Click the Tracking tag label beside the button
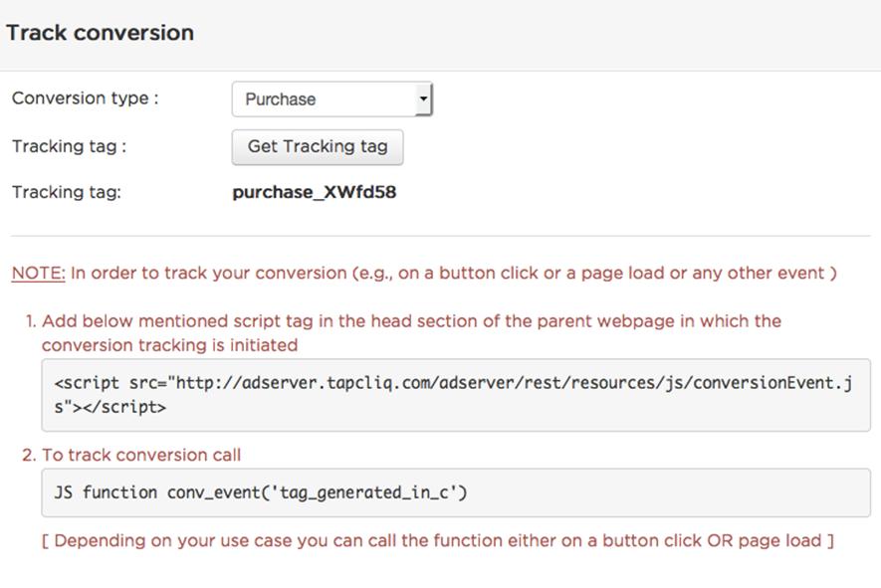The image size is (881, 588). (x=69, y=146)
